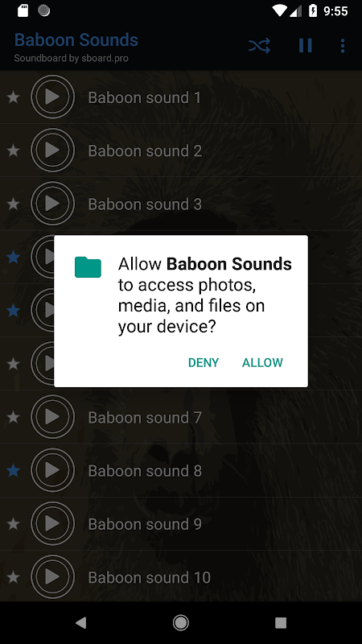The height and width of the screenshot is (644, 362).
Task: Tap the Android home circle button
Action: point(180,623)
